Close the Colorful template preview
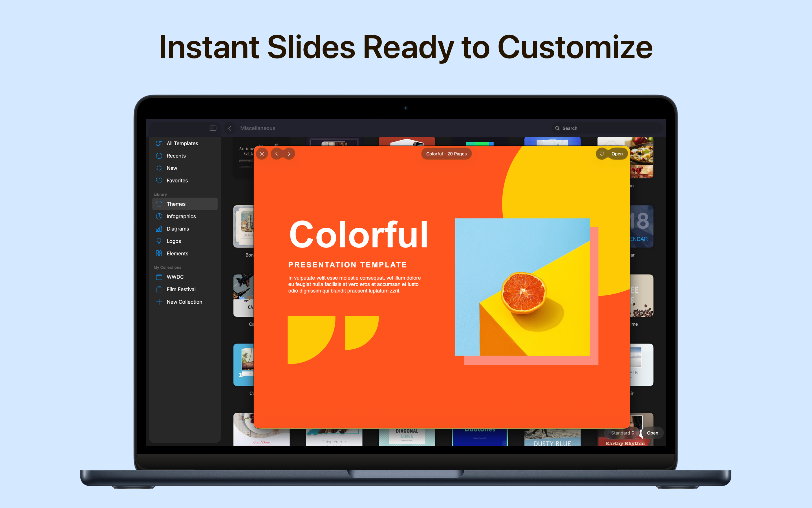This screenshot has height=508, width=812. click(x=262, y=154)
